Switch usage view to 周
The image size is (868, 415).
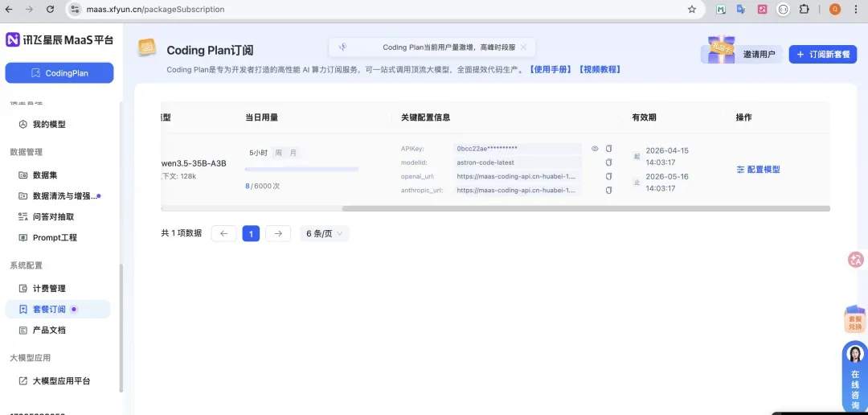(278, 153)
